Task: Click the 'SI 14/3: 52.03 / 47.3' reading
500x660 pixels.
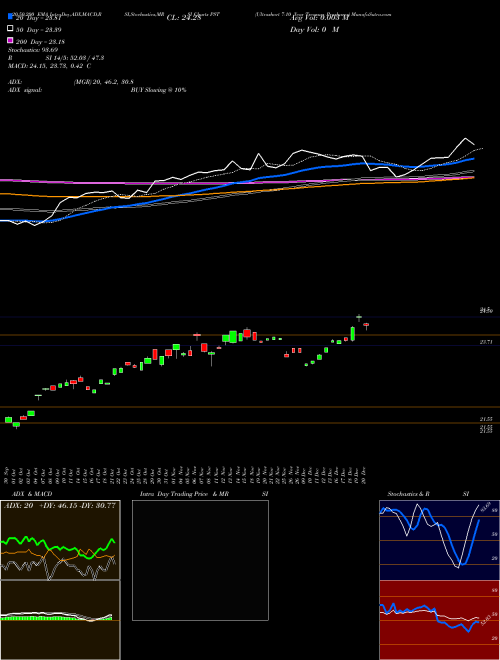Action: point(75,58)
